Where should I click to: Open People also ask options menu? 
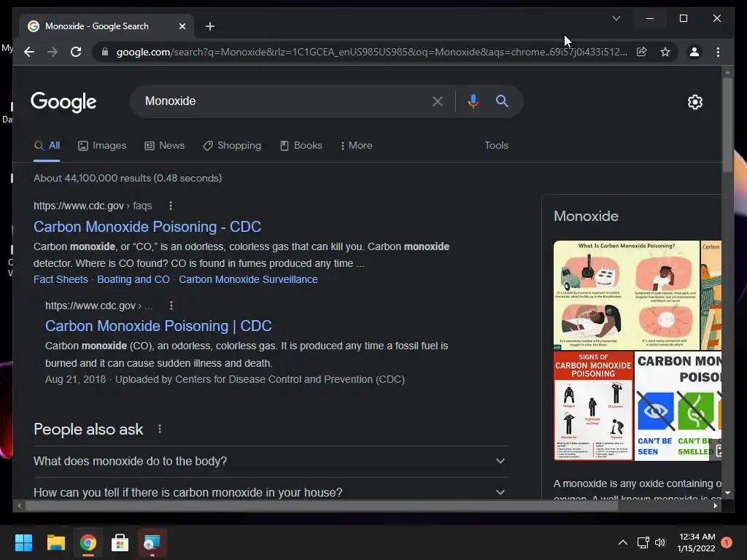coord(160,429)
